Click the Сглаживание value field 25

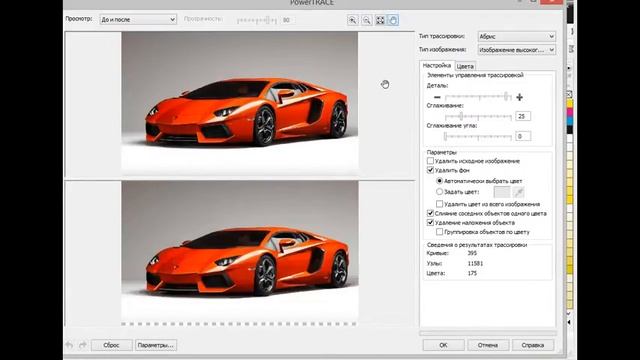click(523, 116)
